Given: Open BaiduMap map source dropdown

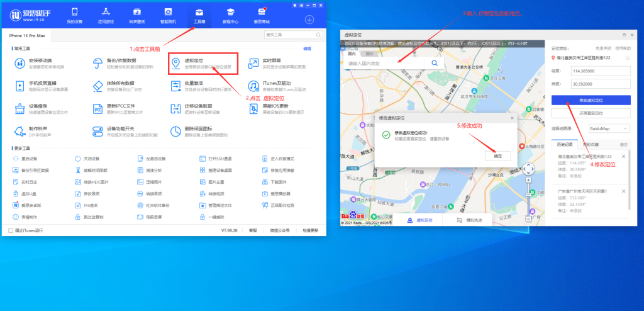Looking at the screenshot, I should coord(609,129).
